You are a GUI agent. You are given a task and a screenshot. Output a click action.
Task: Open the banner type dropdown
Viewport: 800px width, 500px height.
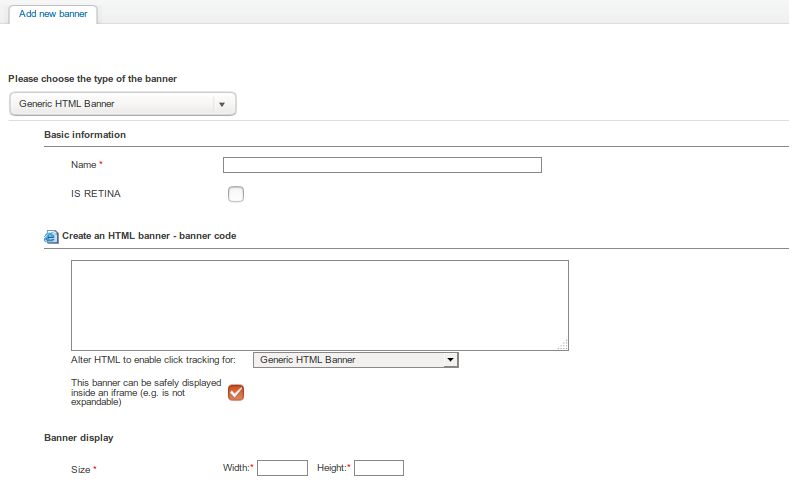pyautogui.click(x=122, y=104)
